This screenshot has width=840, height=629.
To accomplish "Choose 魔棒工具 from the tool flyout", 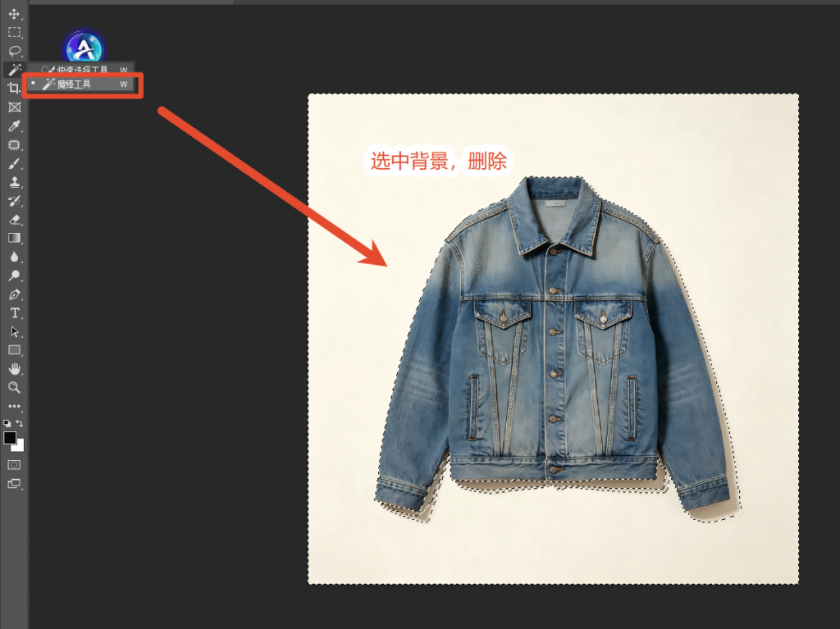I will [80, 84].
